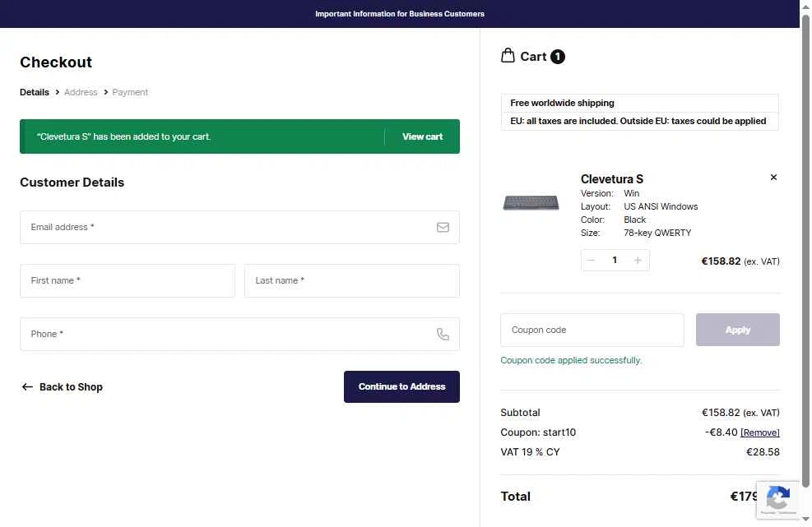Image resolution: width=812 pixels, height=527 pixels.
Task: Click the phone icon in phone field
Action: tap(443, 334)
